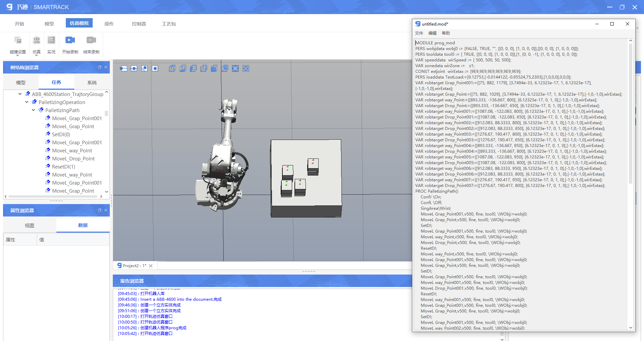This screenshot has height=341, width=644.
Task: Open the 帮助 menu in untitled.mod window
Action: tap(446, 33)
